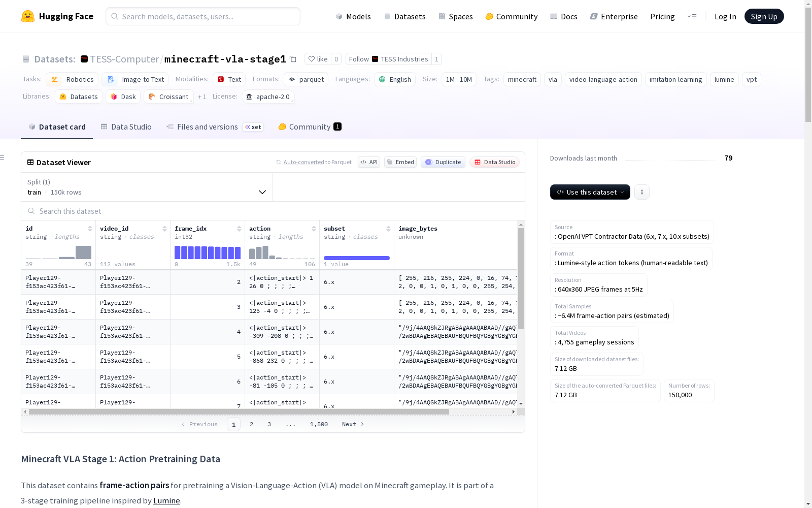
Task: Open the TESS-Computer organization link
Action: [x=125, y=59]
